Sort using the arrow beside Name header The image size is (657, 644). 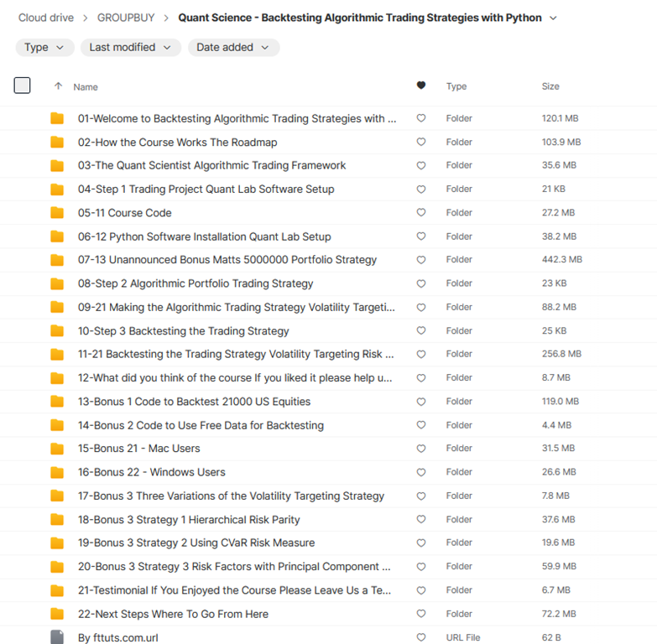click(58, 86)
